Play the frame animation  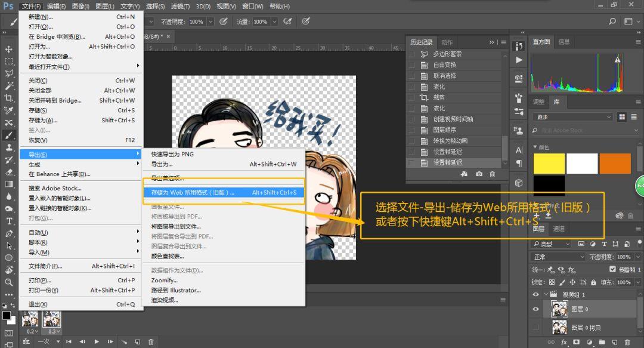(97, 341)
